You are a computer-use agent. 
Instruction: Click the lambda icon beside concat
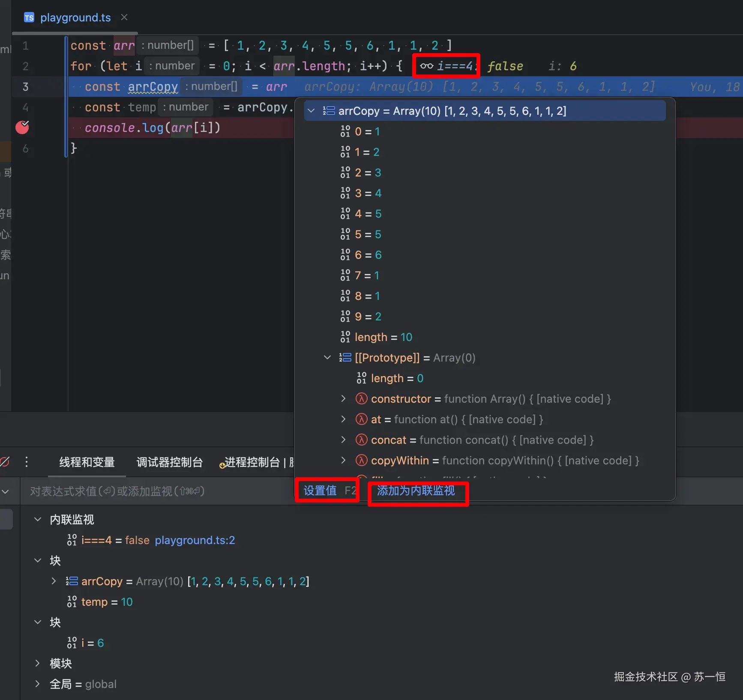362,440
